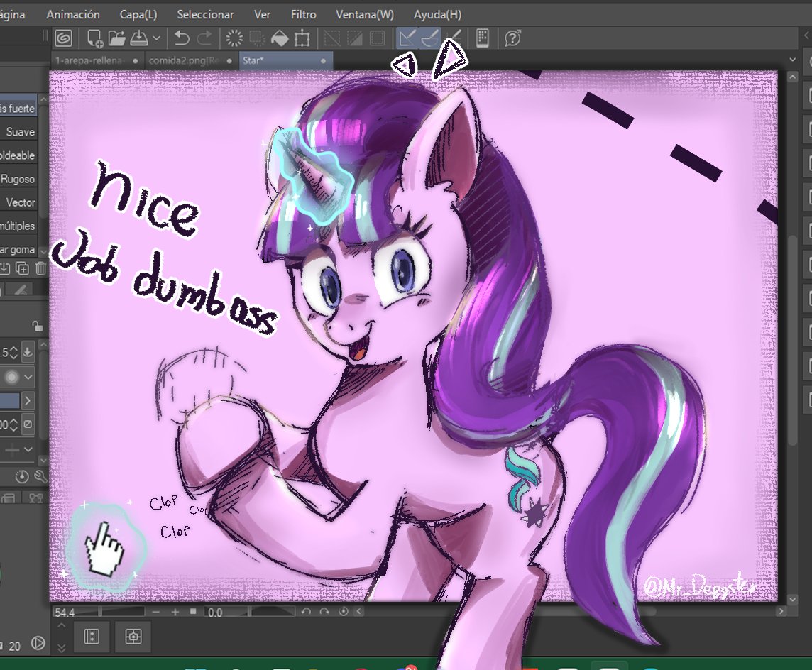Delete the current sub tool
This screenshot has height=670, width=812.
[41, 268]
